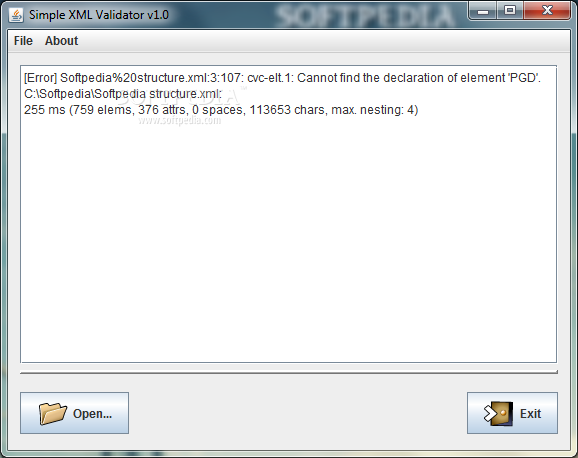Click 'max. nesting: 4' in the statistics
The image size is (578, 458).
pyautogui.click(x=373, y=110)
